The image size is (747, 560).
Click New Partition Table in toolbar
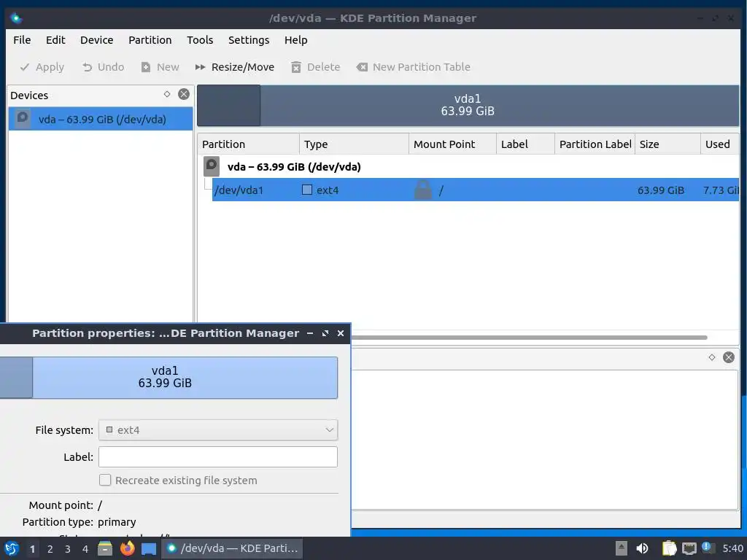coord(413,67)
